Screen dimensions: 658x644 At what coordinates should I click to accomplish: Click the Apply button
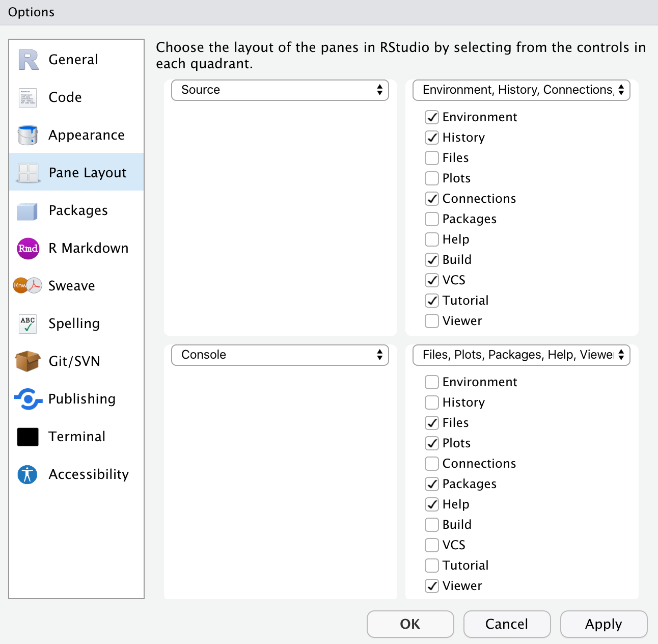(x=604, y=624)
